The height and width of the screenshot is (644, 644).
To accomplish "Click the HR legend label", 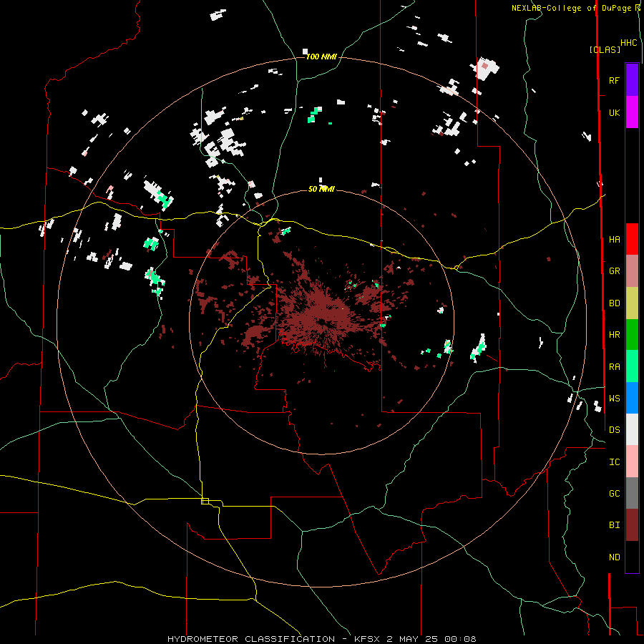I will (614, 335).
